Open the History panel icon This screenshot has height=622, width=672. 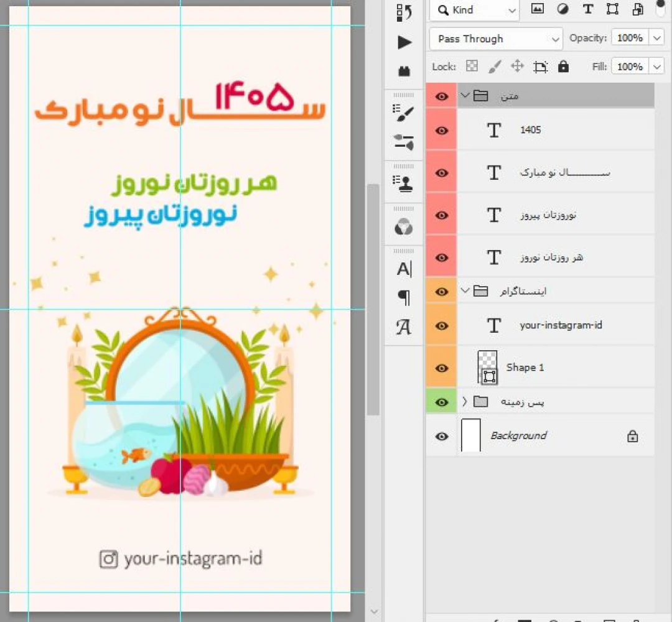click(404, 11)
